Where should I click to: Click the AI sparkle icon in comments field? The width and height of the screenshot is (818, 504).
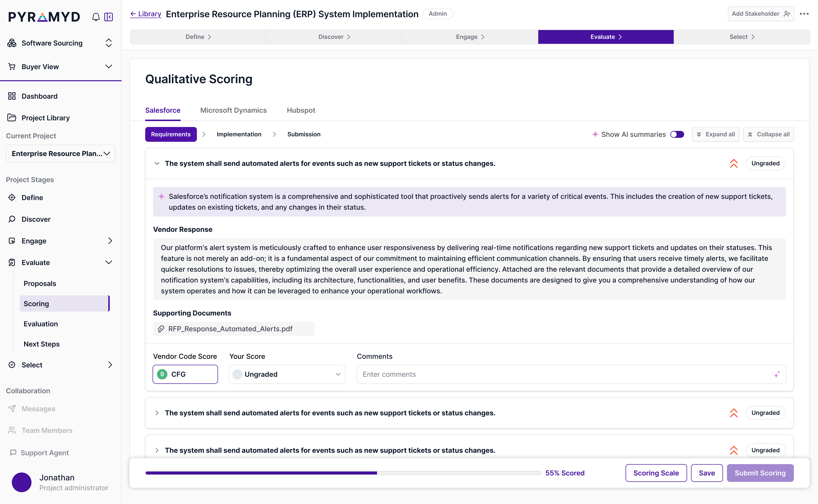tap(777, 374)
